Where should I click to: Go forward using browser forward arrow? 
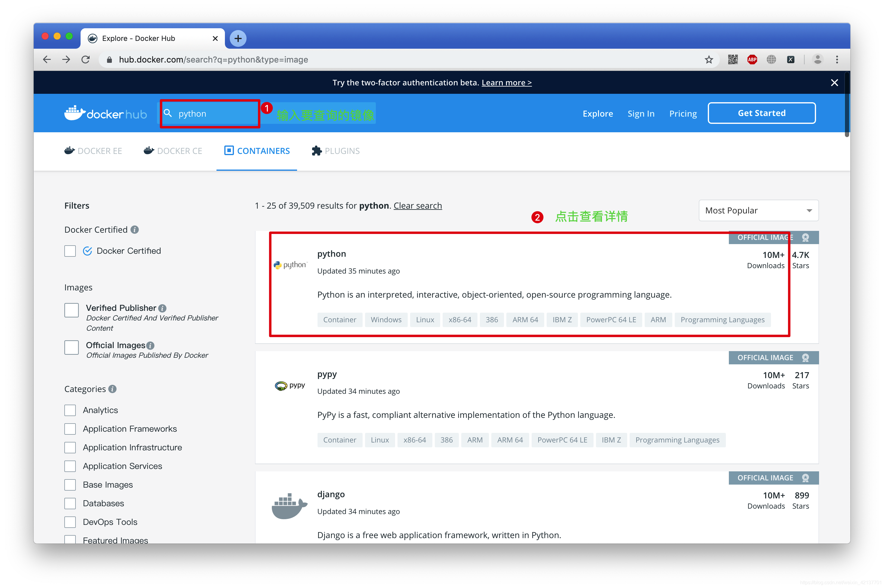tap(66, 60)
